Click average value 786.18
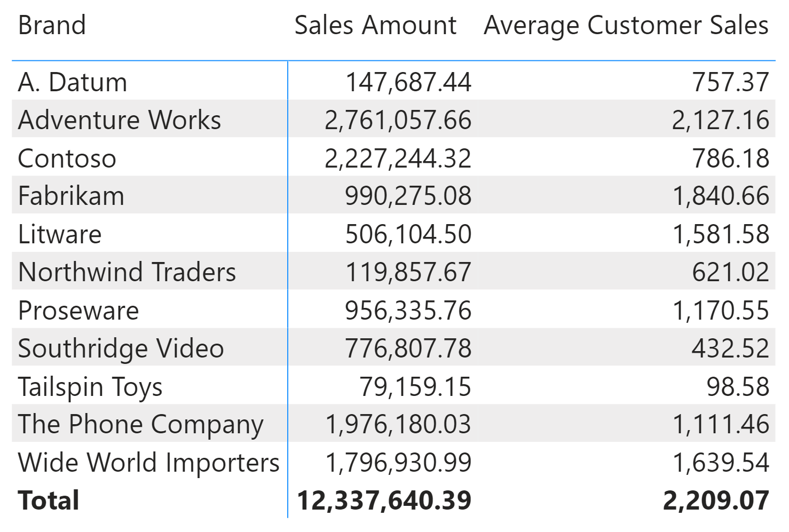 click(x=731, y=158)
